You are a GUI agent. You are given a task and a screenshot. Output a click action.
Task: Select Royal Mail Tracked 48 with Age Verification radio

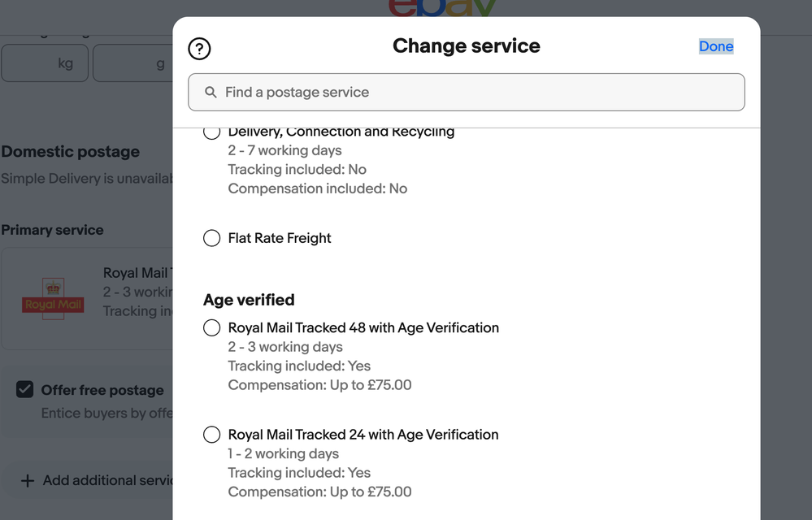pyautogui.click(x=212, y=327)
